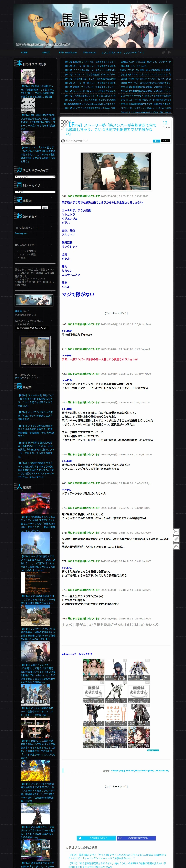This screenshot has height=868, width=186.
Task: Click the >>369 reply anchor
Action: click(x=66, y=331)
